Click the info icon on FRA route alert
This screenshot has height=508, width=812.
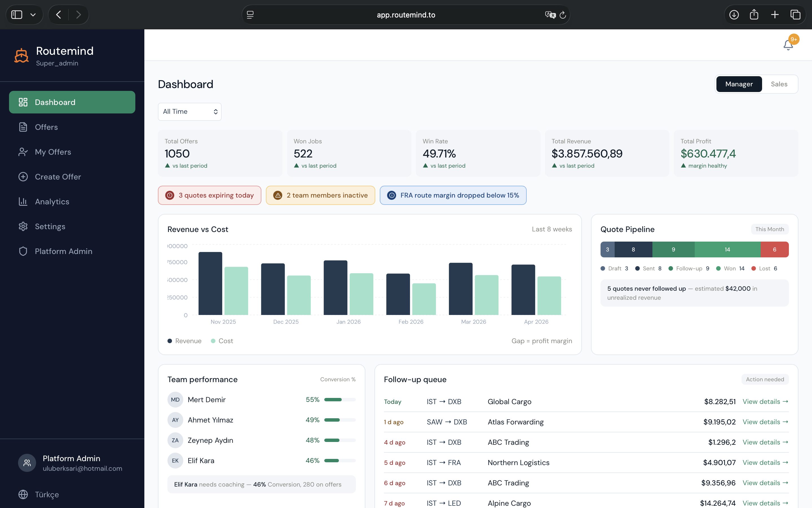tap(392, 195)
